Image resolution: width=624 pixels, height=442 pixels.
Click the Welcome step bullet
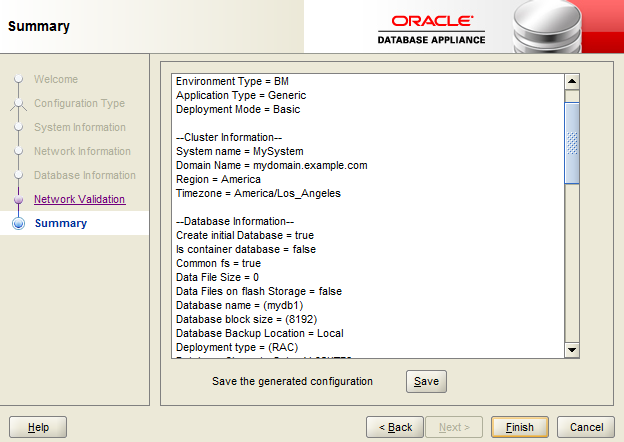coord(18,79)
